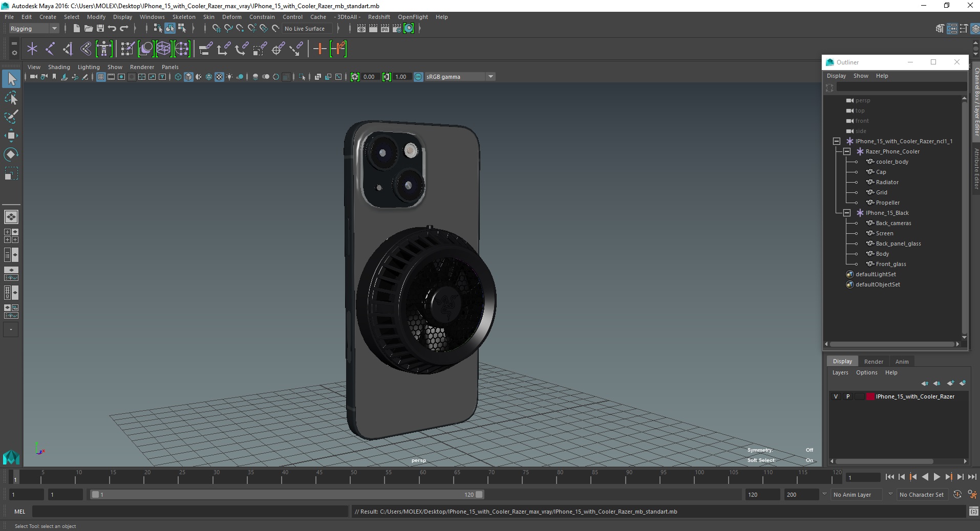Click the Create IK Handle shelf icon
The height and width of the screenshot is (531, 980).
68,49
